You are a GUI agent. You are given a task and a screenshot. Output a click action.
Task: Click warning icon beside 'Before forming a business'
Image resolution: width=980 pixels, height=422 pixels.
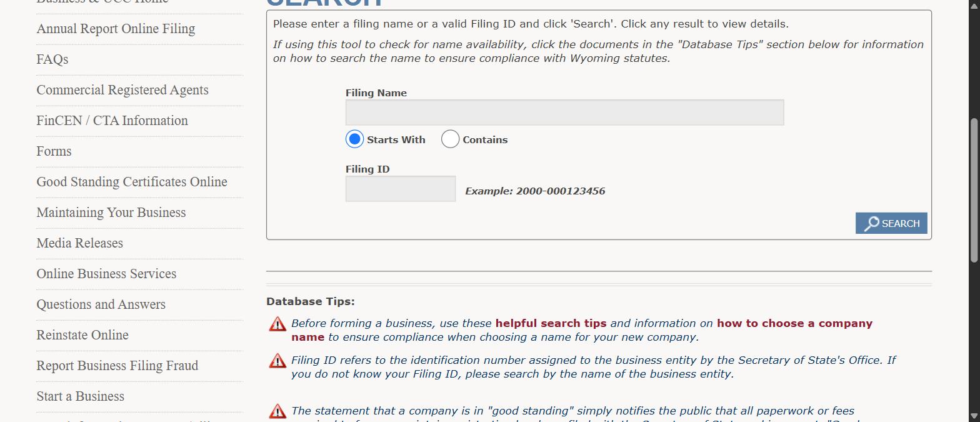point(277,324)
